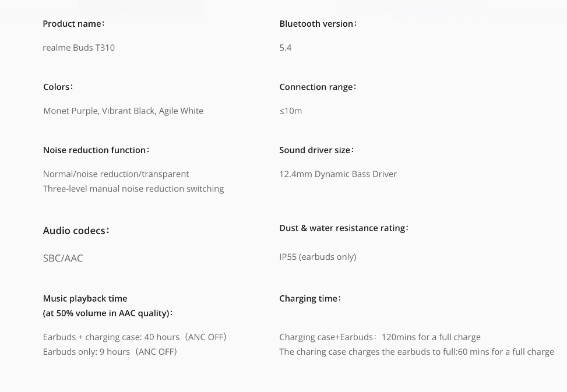Click Dust & water resistance rating label
567x392 pixels.
(344, 228)
